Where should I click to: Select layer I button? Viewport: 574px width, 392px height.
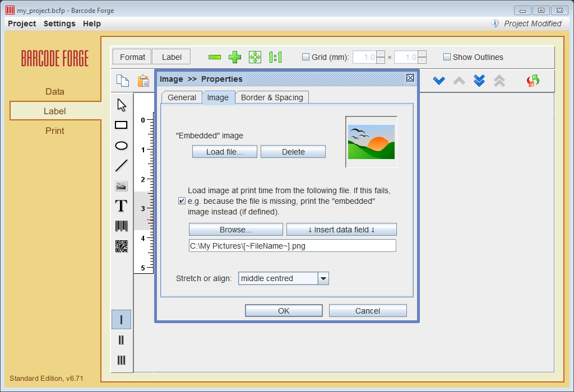coord(121,320)
